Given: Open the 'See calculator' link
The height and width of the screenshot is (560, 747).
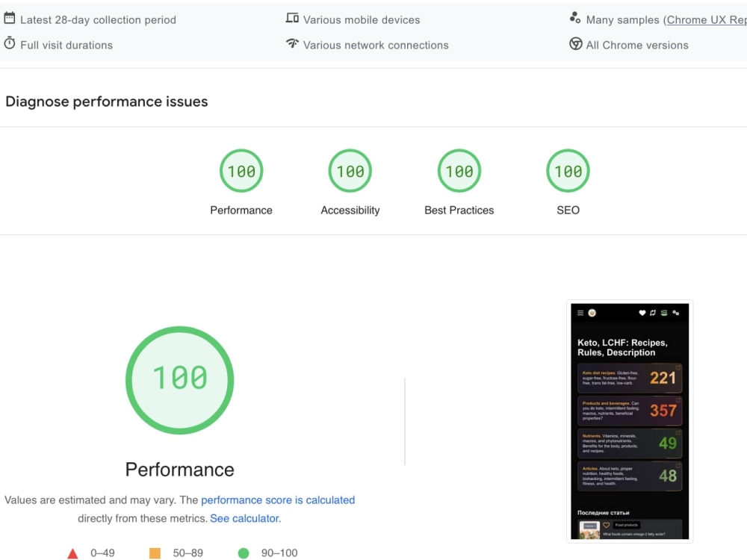Looking at the screenshot, I should pyautogui.click(x=245, y=518).
